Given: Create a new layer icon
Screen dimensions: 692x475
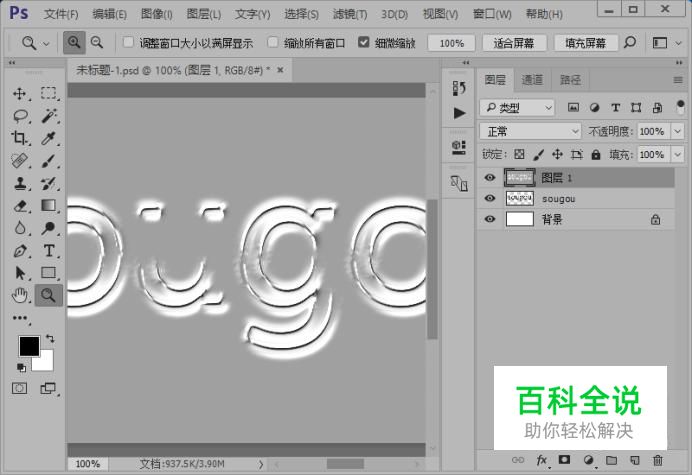Looking at the screenshot, I should 635,460.
